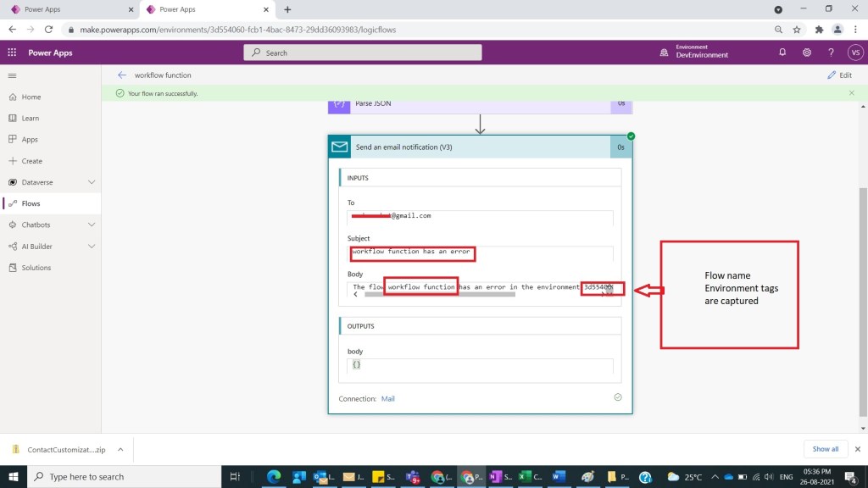868x488 pixels.
Task: Click Show all downloads button
Action: tap(825, 449)
